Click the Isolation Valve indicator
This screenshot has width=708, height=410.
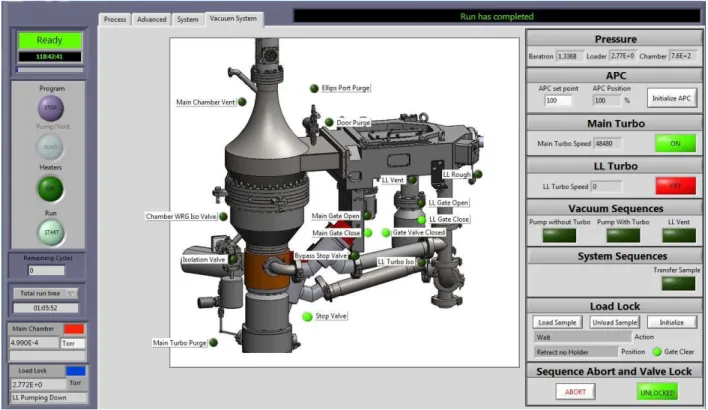click(x=233, y=260)
